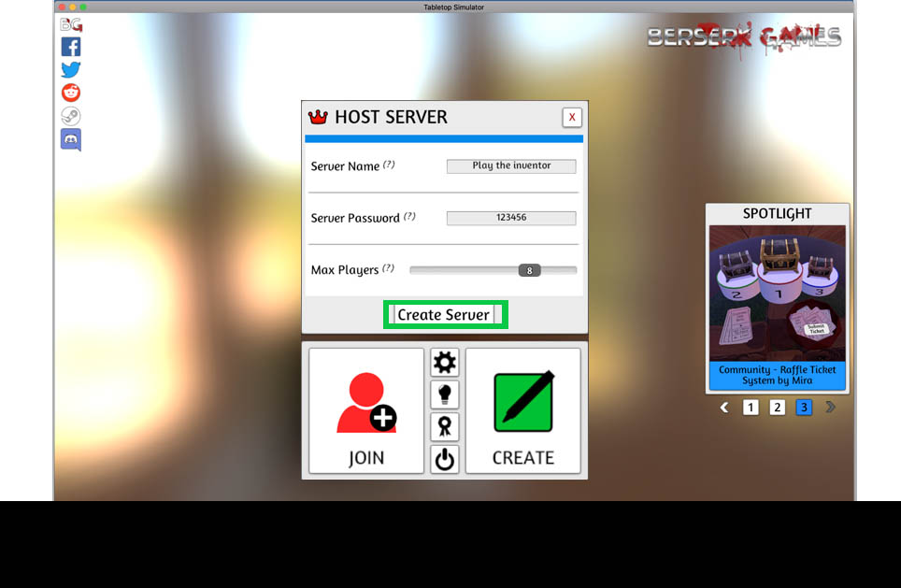Open Community - Raffle Ticket System link

coord(778,376)
